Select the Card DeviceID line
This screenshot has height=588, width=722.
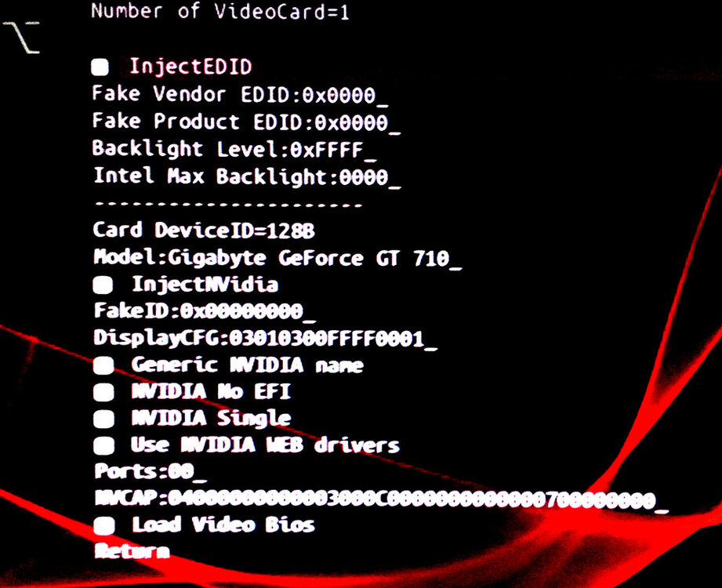204,230
